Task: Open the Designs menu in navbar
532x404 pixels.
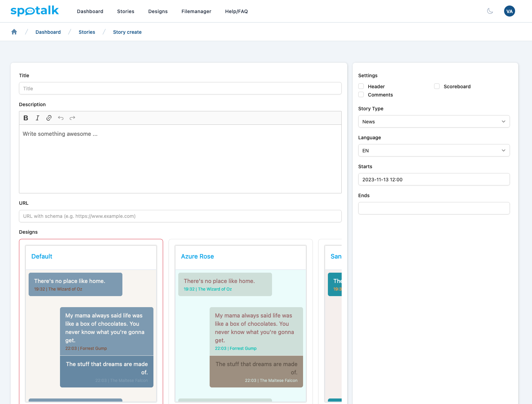Action: [158, 11]
